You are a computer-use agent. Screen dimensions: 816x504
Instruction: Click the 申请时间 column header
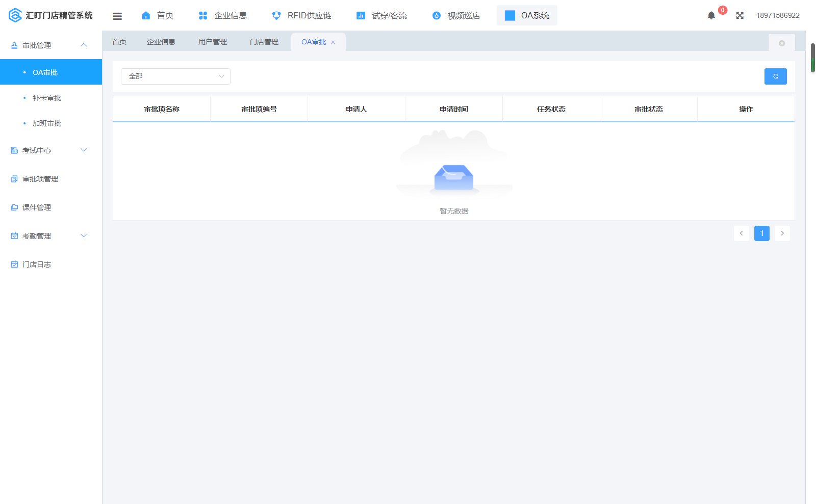[x=454, y=109]
